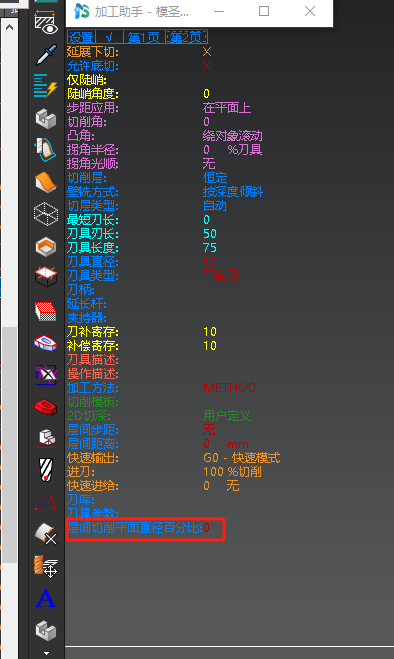Click the 壁铣方式 value 按深度倾斜
The image size is (394, 659).
pos(233,192)
